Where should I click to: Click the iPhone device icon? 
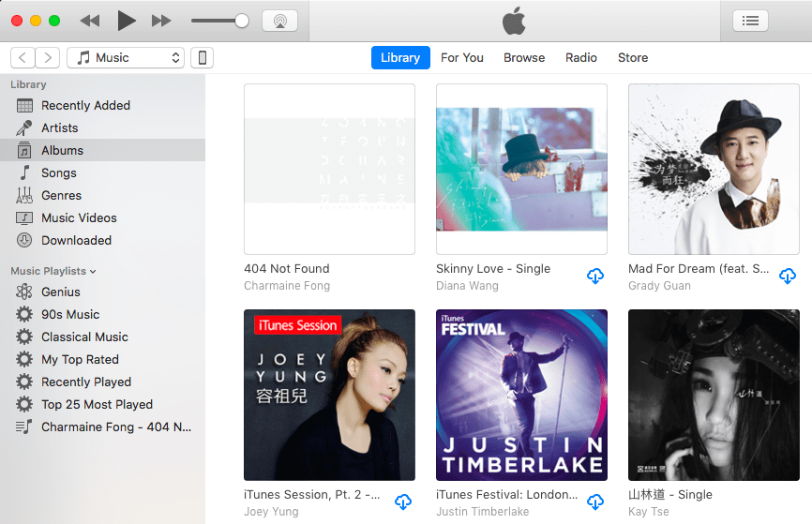point(202,58)
